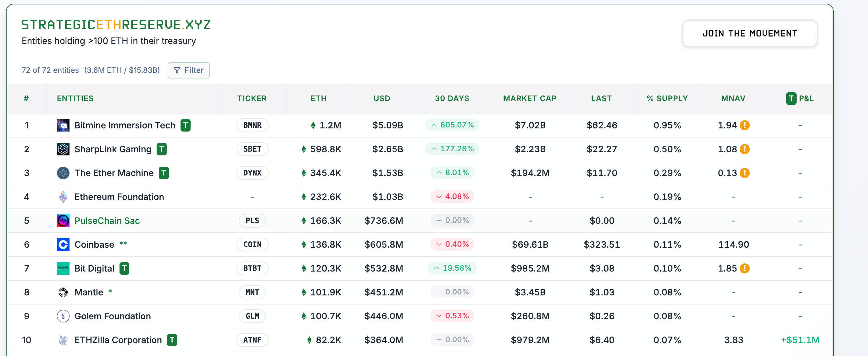
Task: Click the 605.07% green change badge
Action: point(452,125)
